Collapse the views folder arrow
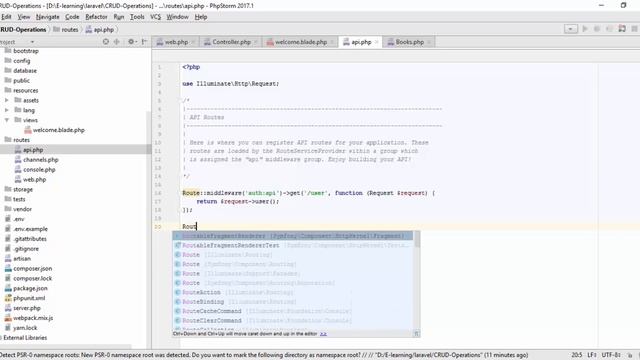The height and width of the screenshot is (360, 640). [7, 120]
